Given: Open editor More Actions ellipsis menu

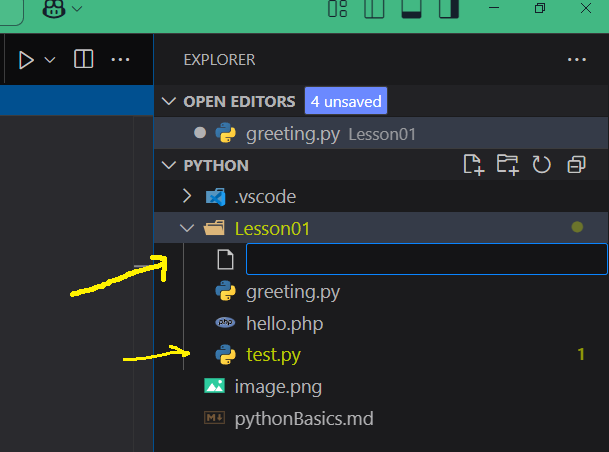Looking at the screenshot, I should 121,60.
